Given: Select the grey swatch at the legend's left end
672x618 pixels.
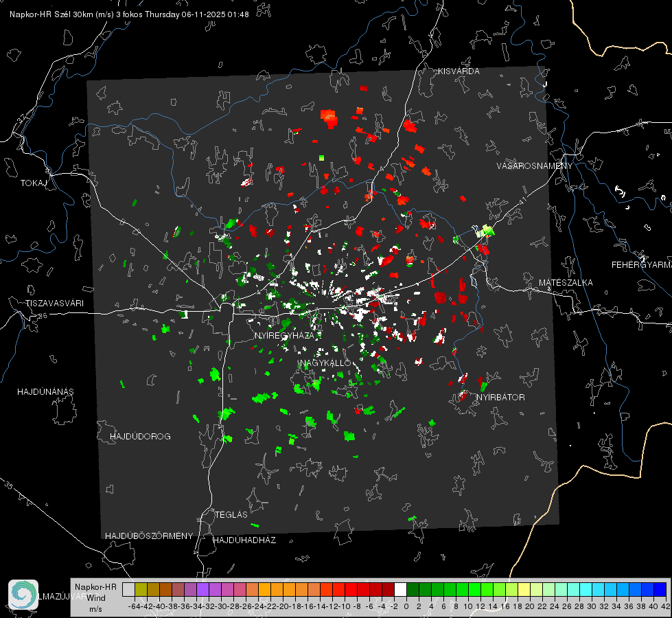Looking at the screenshot, I should 128,589.
